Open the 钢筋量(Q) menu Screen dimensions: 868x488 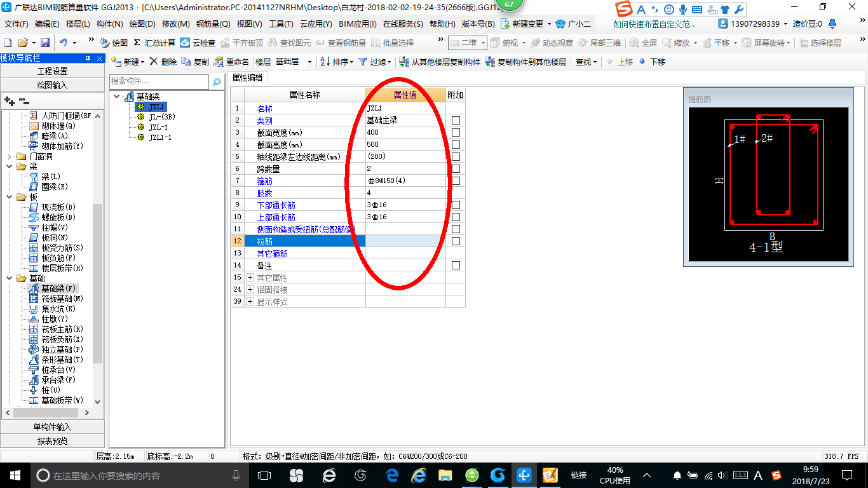click(x=213, y=24)
